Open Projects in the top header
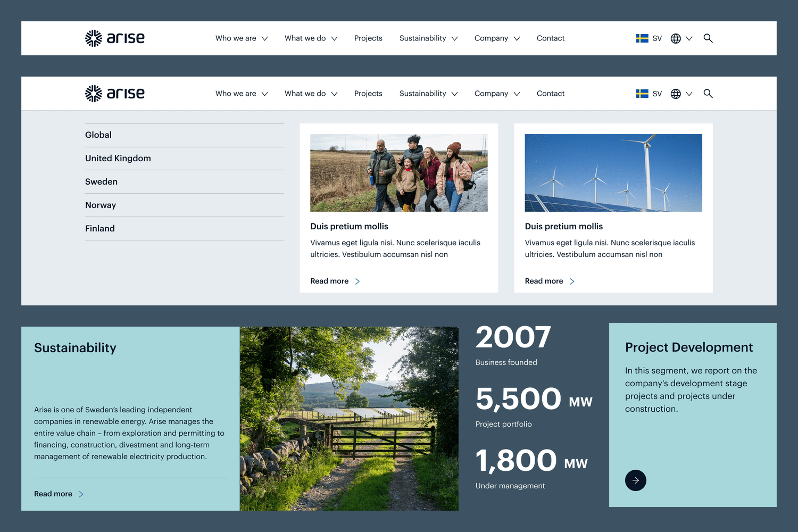The image size is (798, 532). (x=368, y=38)
